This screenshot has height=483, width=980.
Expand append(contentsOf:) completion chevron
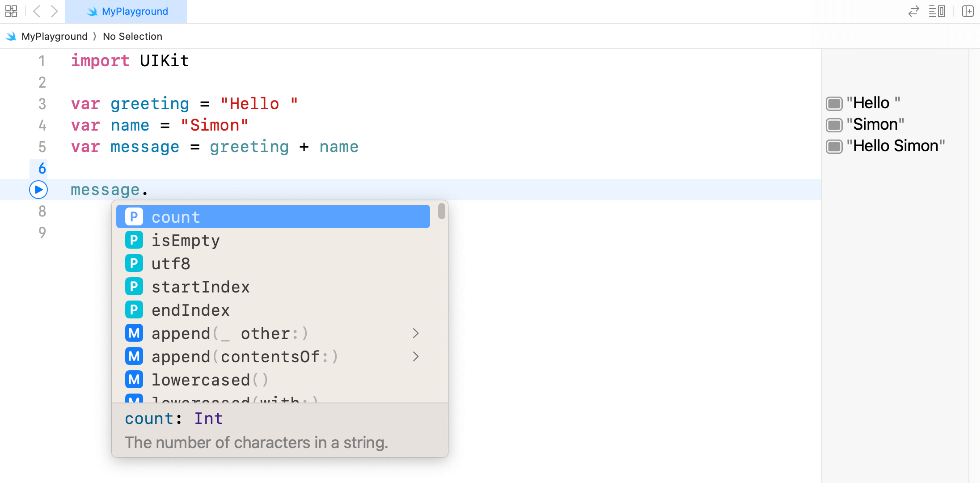pos(415,356)
